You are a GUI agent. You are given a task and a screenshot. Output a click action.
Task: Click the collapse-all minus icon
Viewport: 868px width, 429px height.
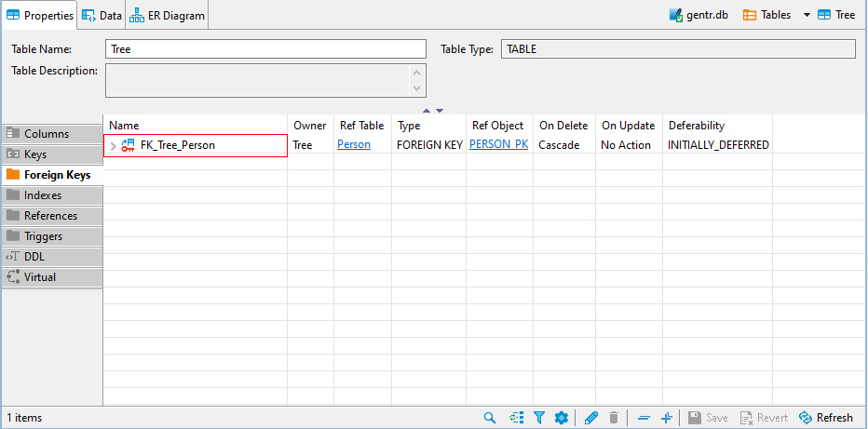644,418
